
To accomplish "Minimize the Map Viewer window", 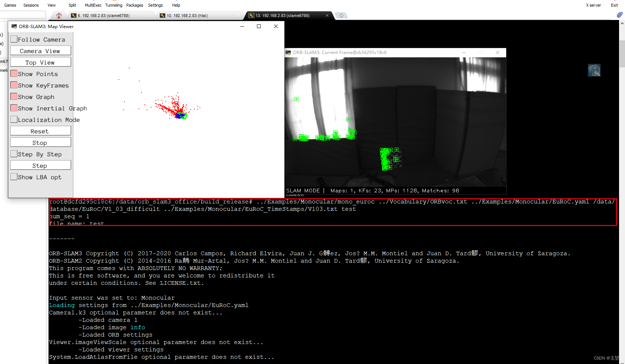I will [x=242, y=26].
